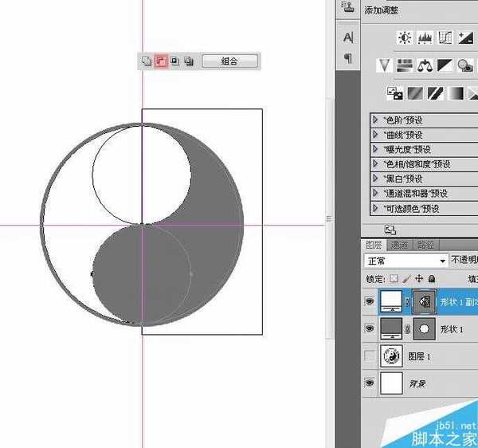Select Subtract from shape area icon
The image size is (478, 448).
tap(160, 61)
